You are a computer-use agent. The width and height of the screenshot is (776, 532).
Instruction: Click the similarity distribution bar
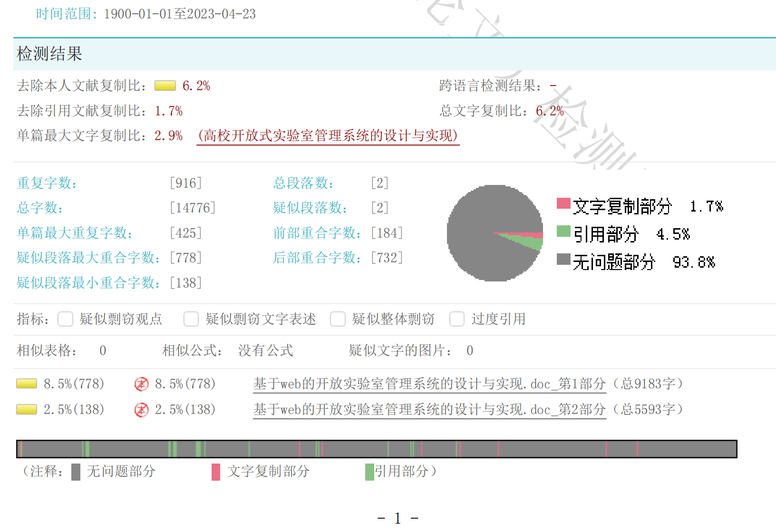377,449
